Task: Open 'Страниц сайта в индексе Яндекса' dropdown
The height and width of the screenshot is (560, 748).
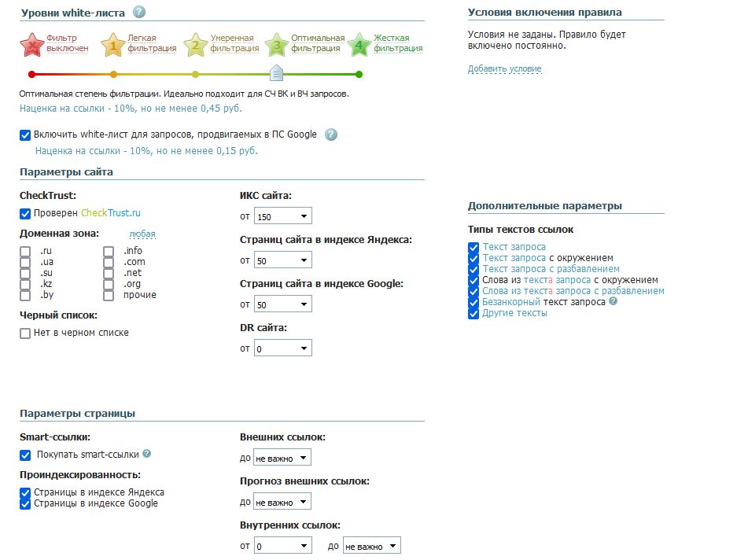Action: click(x=283, y=260)
